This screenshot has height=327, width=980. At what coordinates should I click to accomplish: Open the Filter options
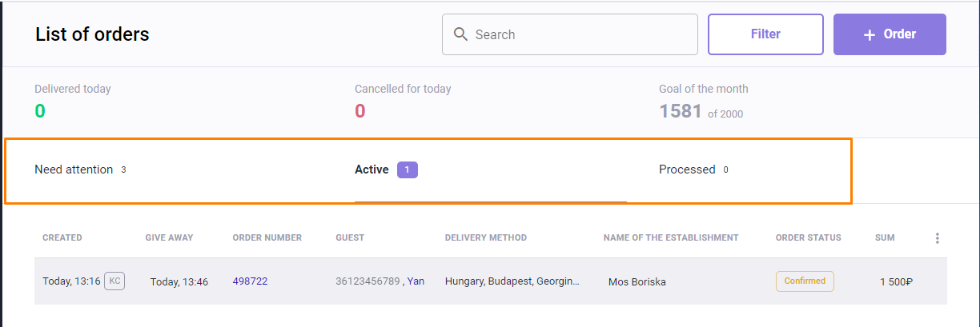pos(765,34)
